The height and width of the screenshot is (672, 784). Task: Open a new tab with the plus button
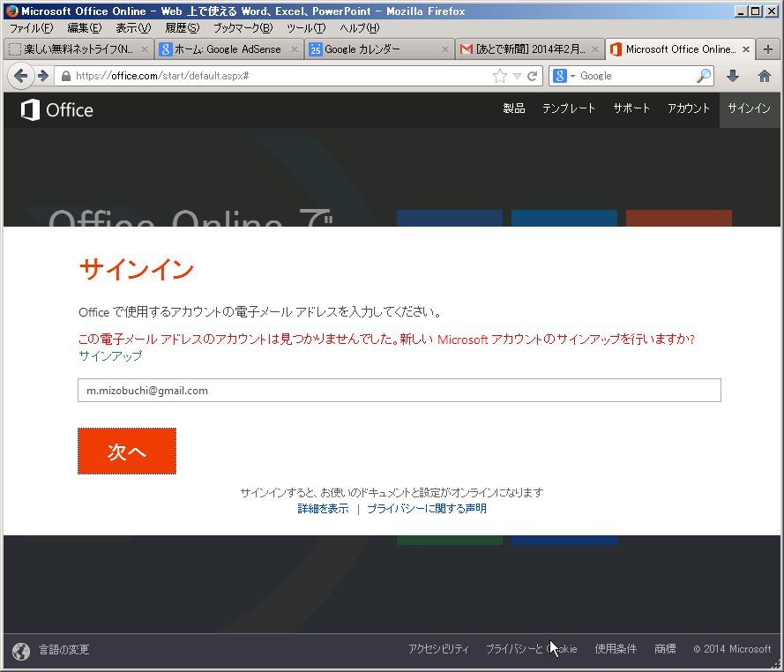click(x=768, y=49)
